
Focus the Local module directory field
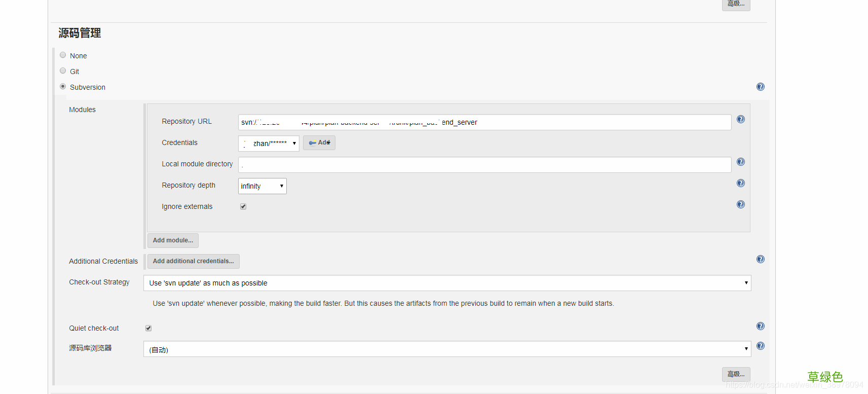pyautogui.click(x=485, y=165)
